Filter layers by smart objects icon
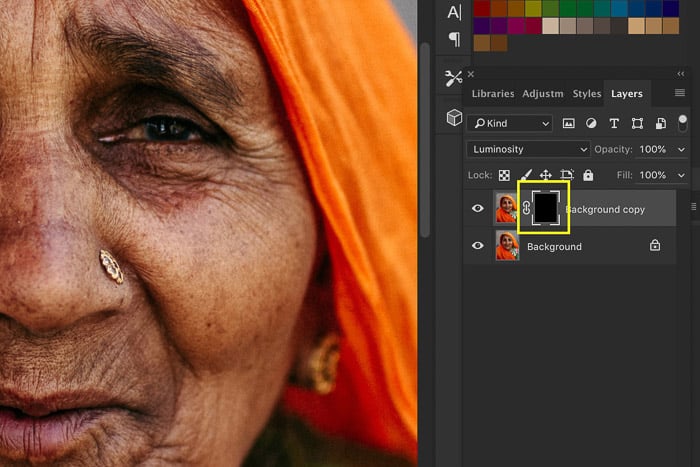This screenshot has width=700, height=467. point(661,124)
